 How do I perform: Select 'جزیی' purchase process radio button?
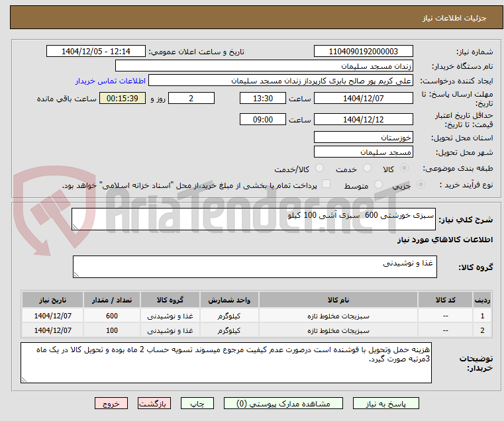pos(421,185)
